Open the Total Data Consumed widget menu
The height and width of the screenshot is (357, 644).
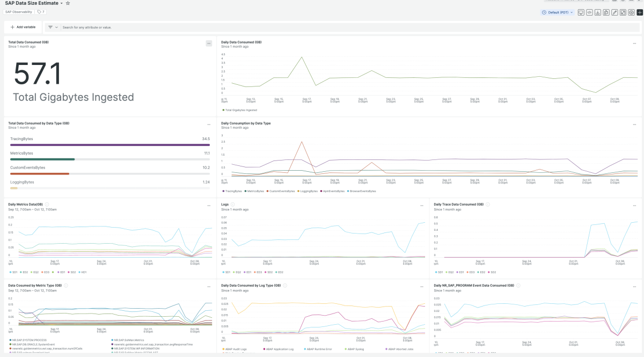point(209,43)
